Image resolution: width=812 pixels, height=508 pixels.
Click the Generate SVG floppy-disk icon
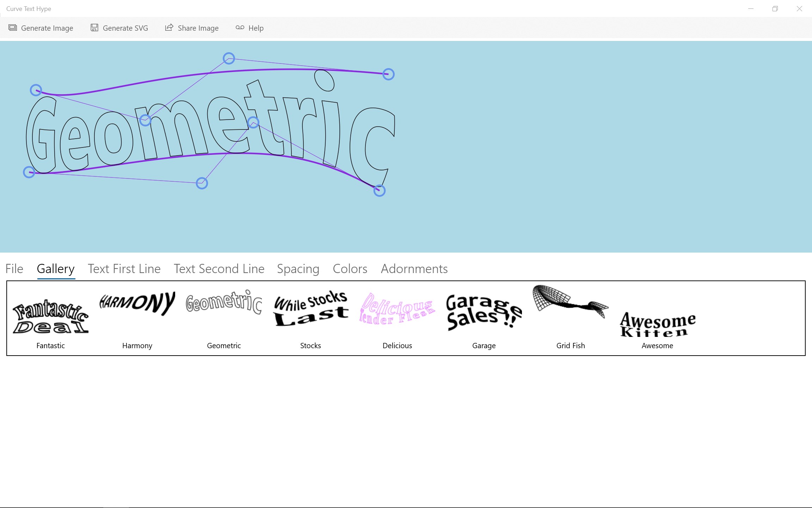click(x=94, y=28)
